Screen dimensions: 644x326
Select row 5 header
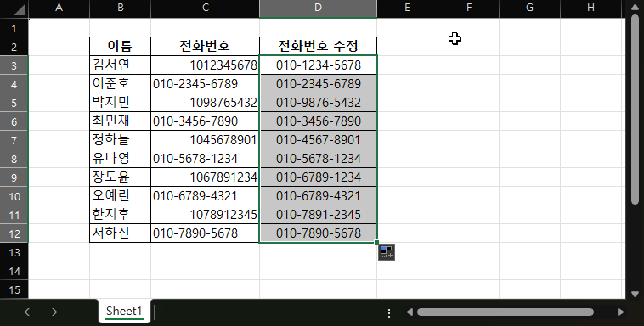(x=14, y=103)
